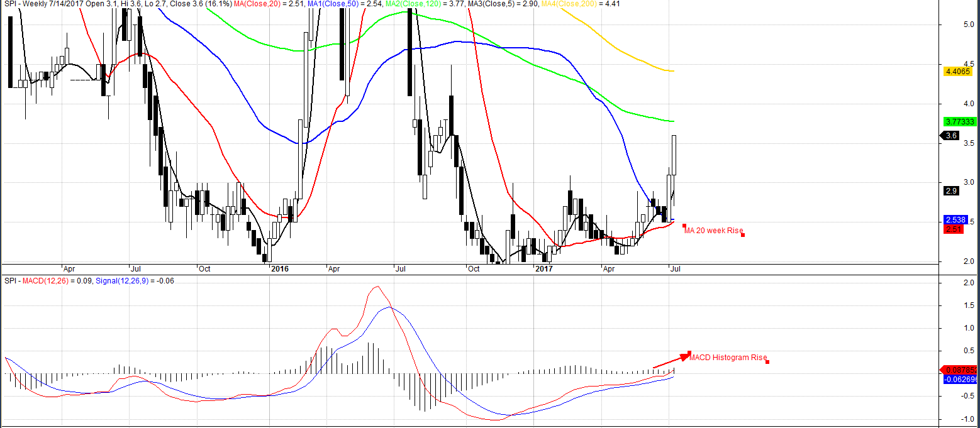Select the "MA 20 week Rise" annotation

pyautogui.click(x=714, y=231)
